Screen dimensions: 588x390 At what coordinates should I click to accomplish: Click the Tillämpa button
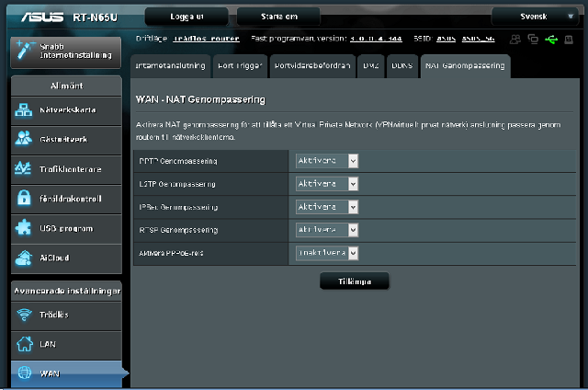[x=354, y=281]
